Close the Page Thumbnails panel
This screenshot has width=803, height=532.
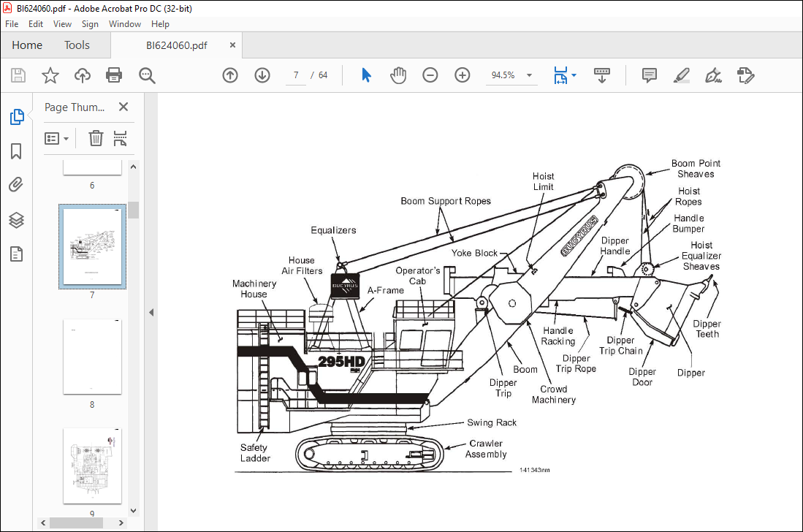(x=123, y=107)
